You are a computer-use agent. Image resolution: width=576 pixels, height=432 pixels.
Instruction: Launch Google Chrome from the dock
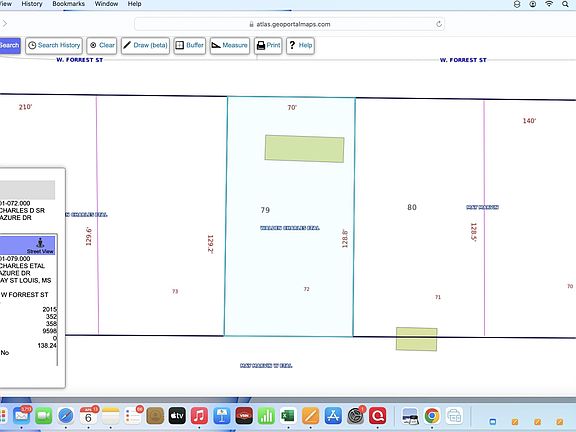click(x=432, y=416)
